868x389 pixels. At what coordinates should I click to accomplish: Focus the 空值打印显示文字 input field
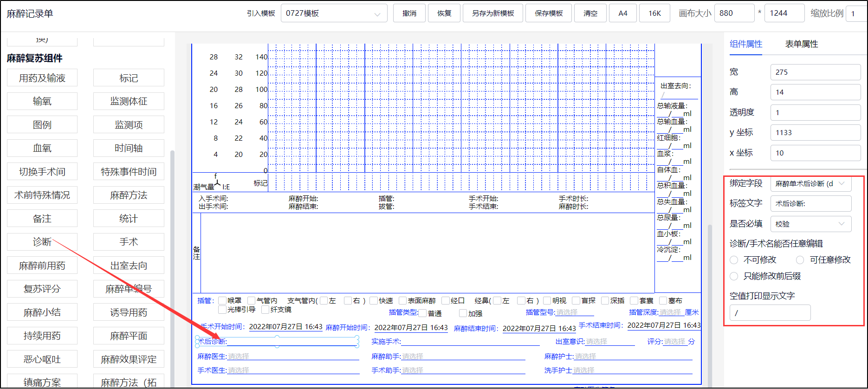[x=770, y=313]
